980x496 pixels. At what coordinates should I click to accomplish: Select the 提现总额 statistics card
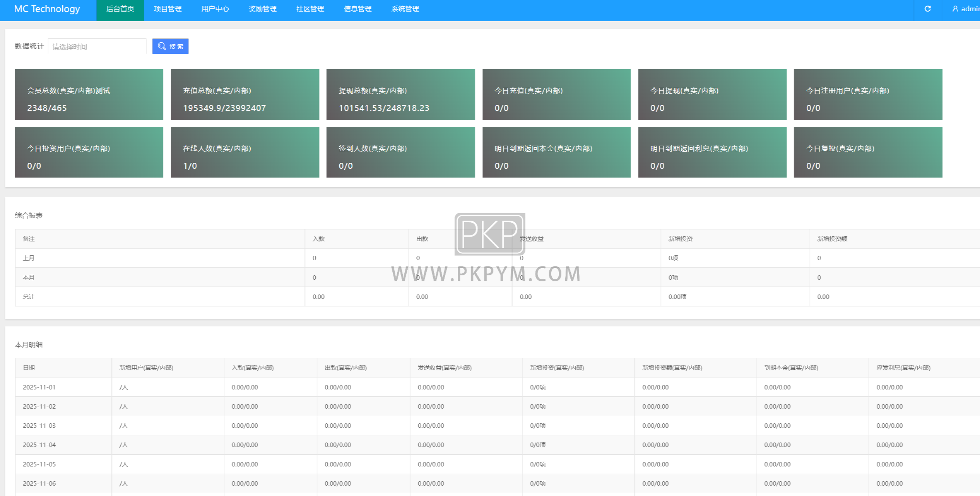coord(401,95)
